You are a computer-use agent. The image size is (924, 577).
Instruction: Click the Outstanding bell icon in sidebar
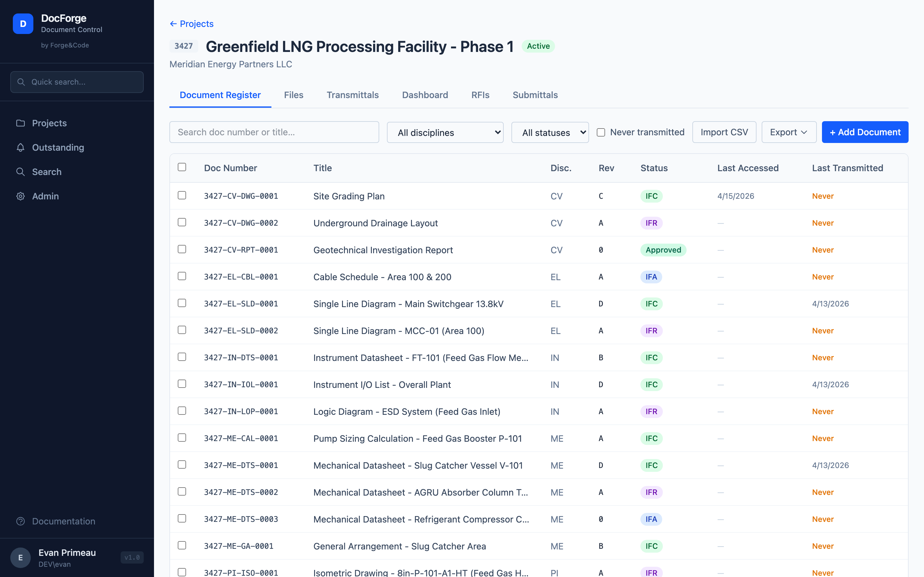point(21,147)
